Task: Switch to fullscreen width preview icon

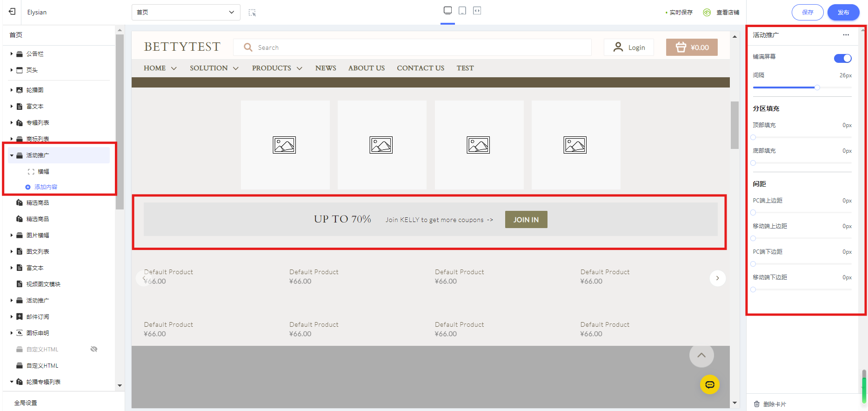Action: [477, 11]
